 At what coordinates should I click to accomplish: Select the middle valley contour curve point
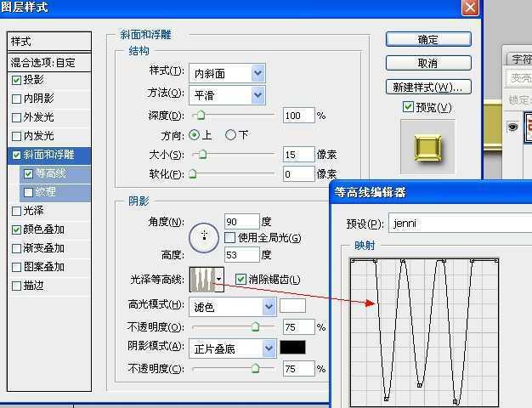click(420, 385)
